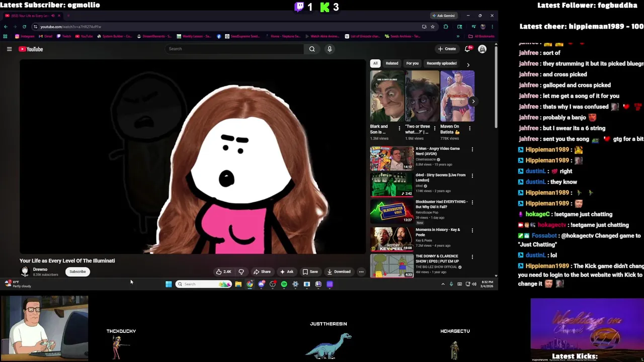Open the Maven On Batista short thumbnail
644x362 pixels.
click(x=457, y=96)
